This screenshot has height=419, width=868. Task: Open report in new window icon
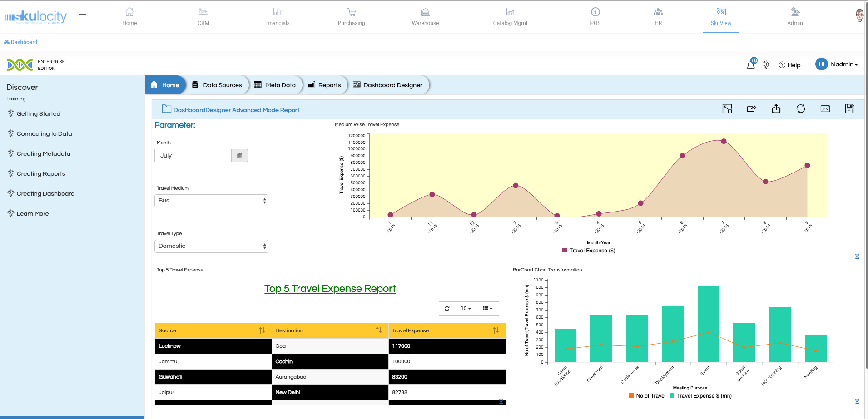tap(727, 109)
